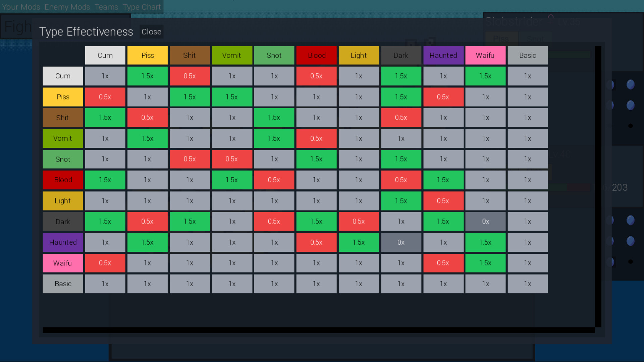Screen dimensions: 644x362
Task: Open the Enemy Mods menu
Action: click(x=67, y=7)
